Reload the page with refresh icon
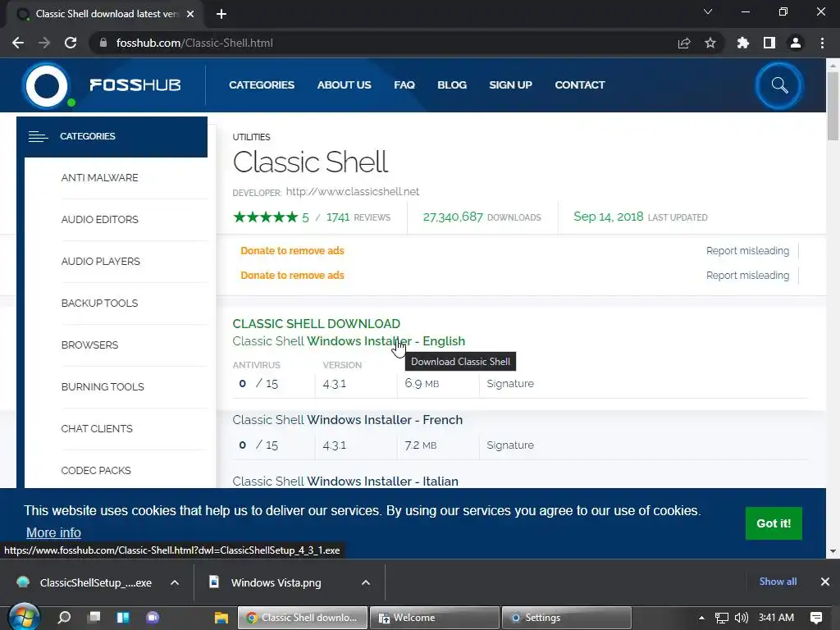 click(x=71, y=43)
